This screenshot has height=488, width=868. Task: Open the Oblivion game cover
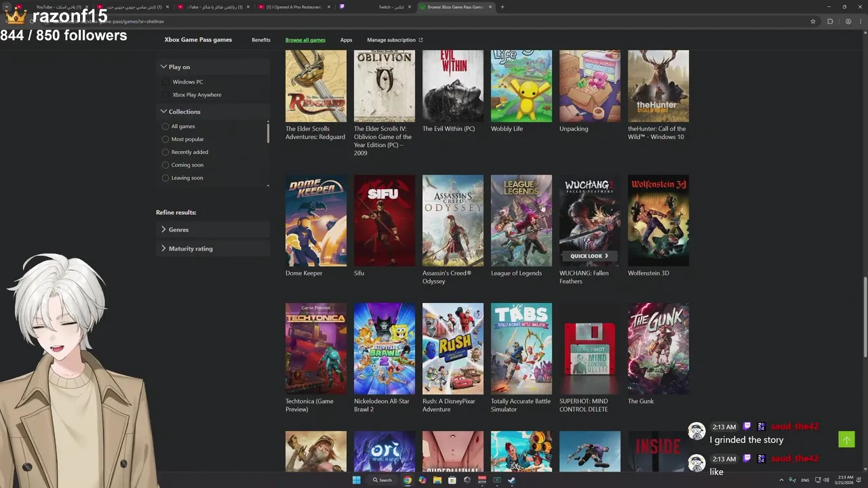[384, 86]
